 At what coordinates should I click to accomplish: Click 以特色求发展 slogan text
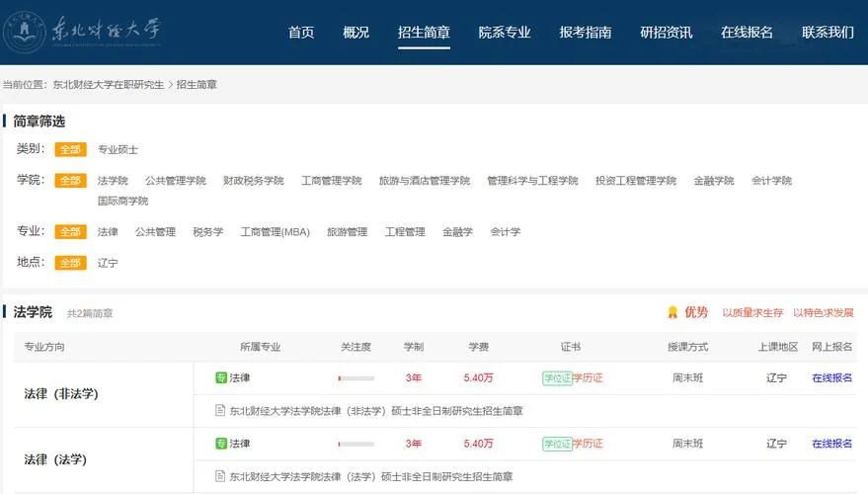[824, 313]
